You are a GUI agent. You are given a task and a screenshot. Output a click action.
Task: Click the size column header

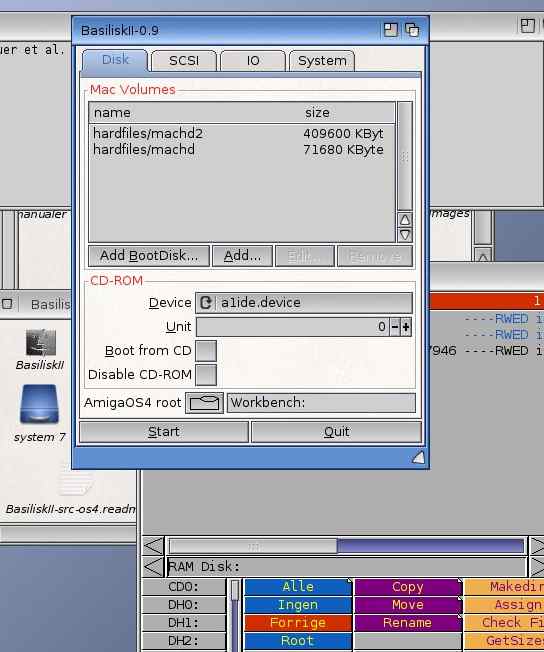point(348,112)
